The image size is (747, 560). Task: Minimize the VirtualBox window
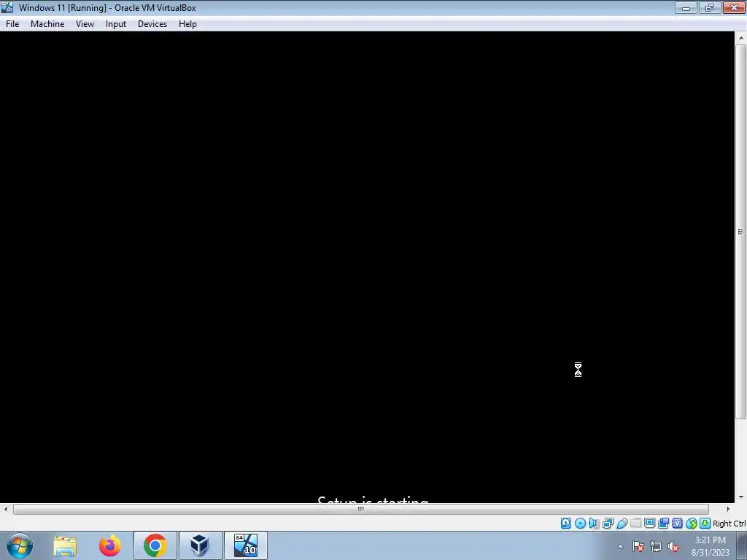686,7
